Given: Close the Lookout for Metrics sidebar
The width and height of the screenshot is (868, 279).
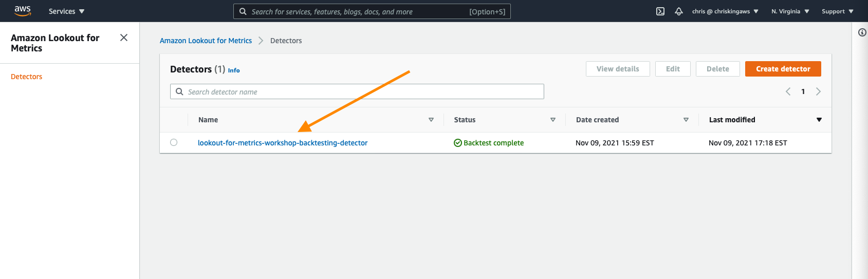Looking at the screenshot, I should pos(124,38).
